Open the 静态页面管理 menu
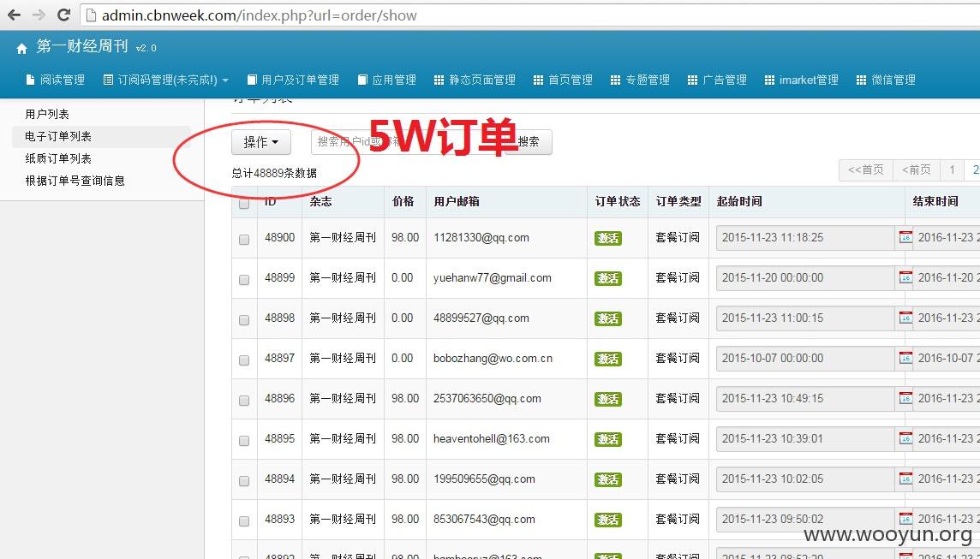Screen dimensions: 980x559 (475, 80)
